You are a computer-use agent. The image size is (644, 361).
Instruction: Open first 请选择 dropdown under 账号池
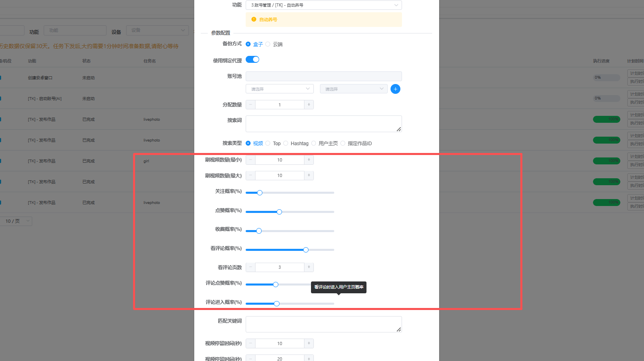(280, 89)
